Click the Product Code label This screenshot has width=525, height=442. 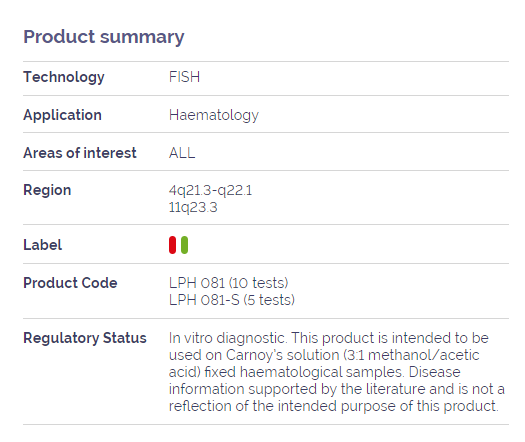pyautogui.click(x=70, y=283)
